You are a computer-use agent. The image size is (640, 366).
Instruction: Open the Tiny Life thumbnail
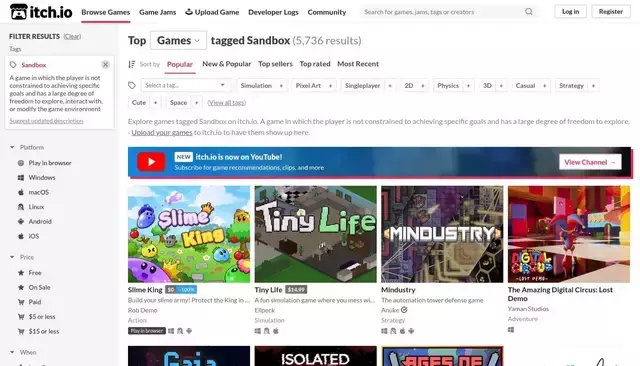316,234
